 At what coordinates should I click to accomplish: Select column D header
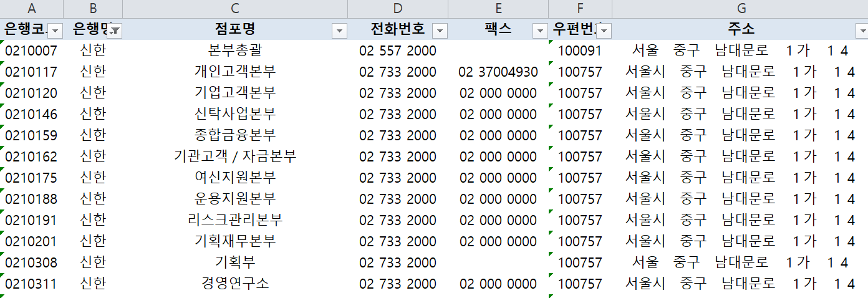tap(398, 9)
